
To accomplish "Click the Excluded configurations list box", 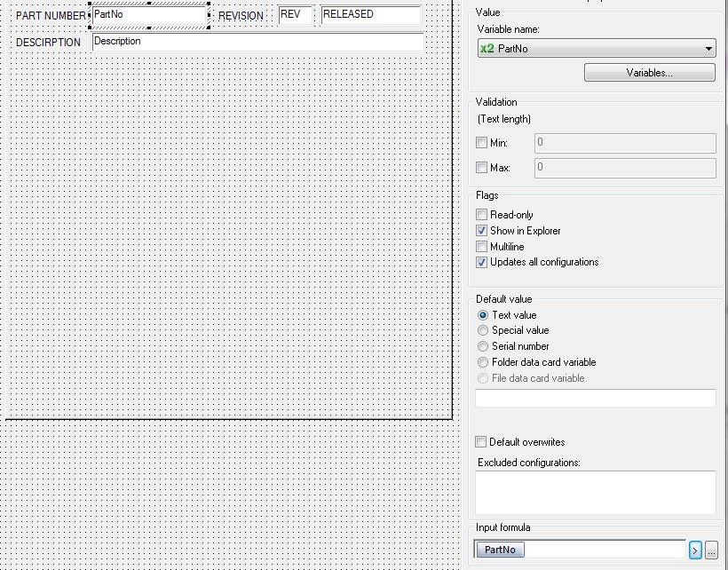I will pyautogui.click(x=596, y=493).
